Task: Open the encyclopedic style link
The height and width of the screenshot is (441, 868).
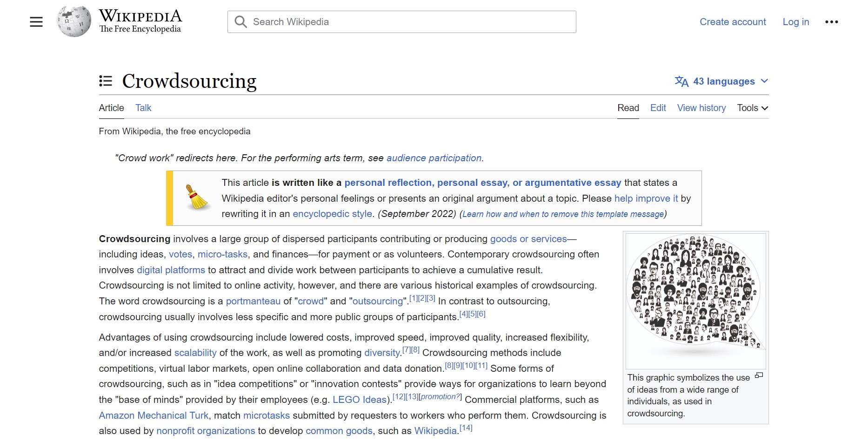Action: 332,214
